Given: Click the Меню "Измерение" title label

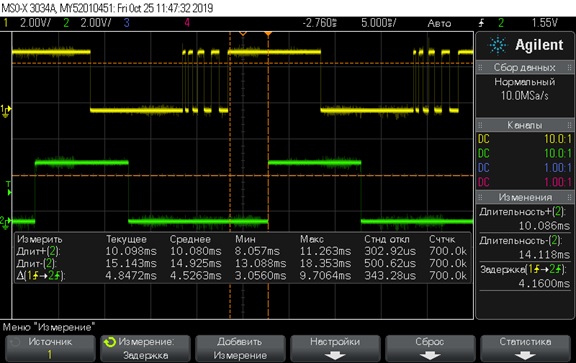Looking at the screenshot, I should coord(49,327).
